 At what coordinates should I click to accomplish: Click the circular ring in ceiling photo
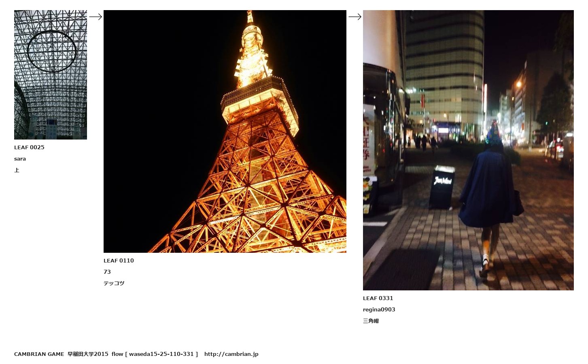pos(52,51)
